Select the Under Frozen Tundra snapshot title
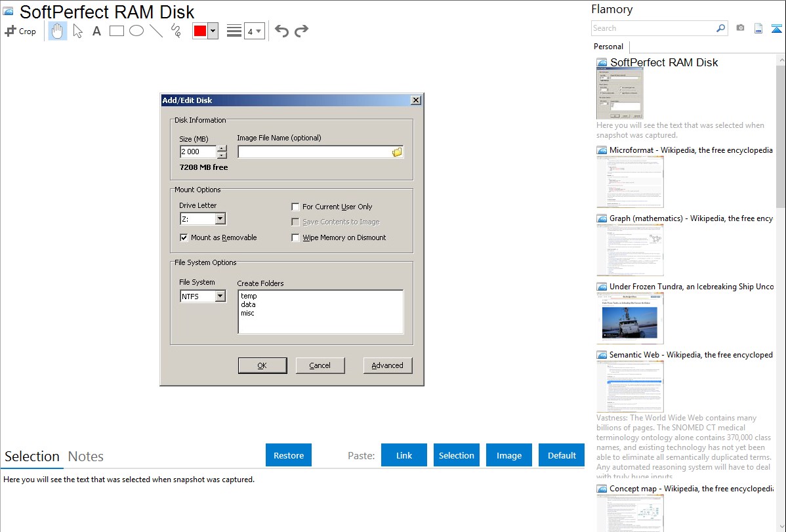This screenshot has height=532, width=786. (692, 287)
